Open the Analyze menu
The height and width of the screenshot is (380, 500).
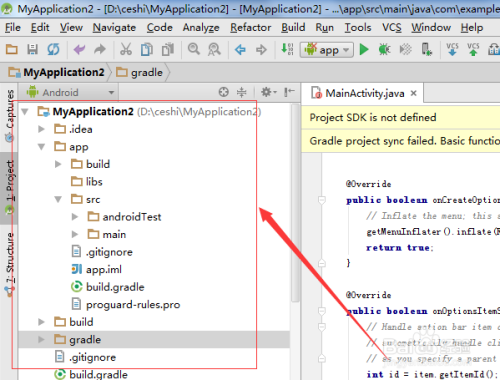pyautogui.click(x=201, y=28)
